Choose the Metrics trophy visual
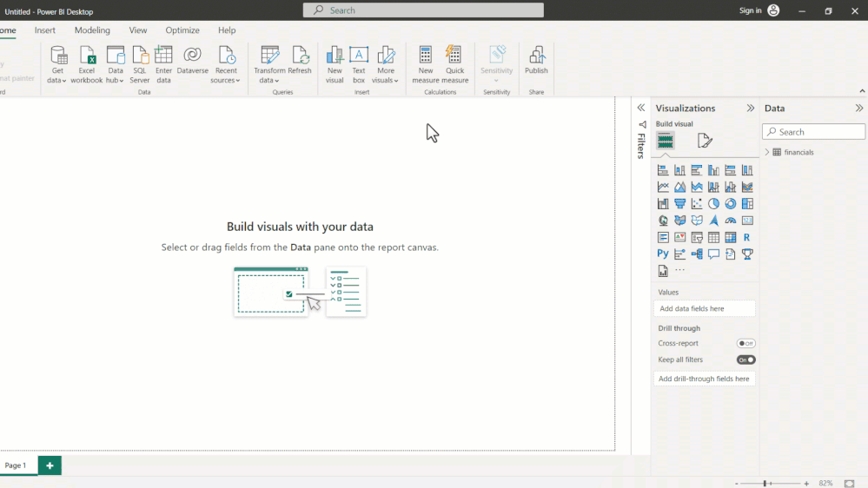This screenshot has height=488, width=868. [747, 254]
